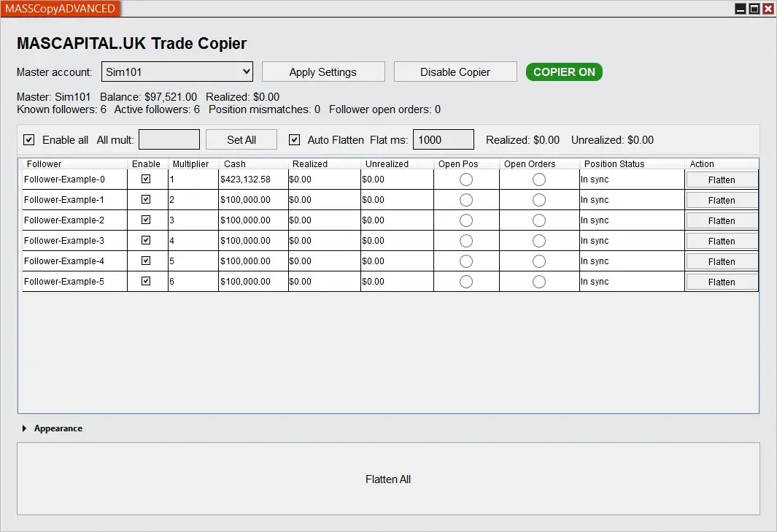Toggle the Enable all checkbox
777x532 pixels.
click(x=29, y=140)
